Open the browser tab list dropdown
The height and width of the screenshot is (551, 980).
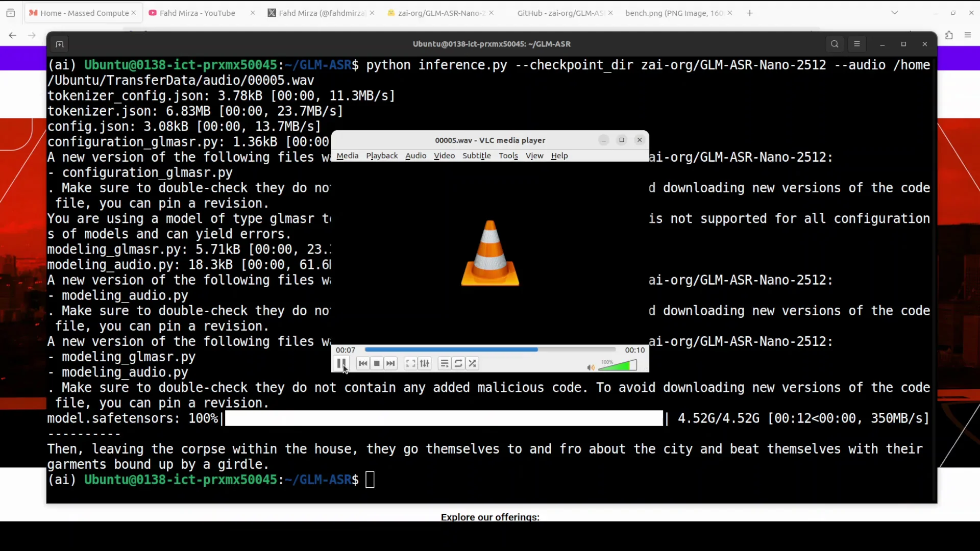click(x=895, y=12)
